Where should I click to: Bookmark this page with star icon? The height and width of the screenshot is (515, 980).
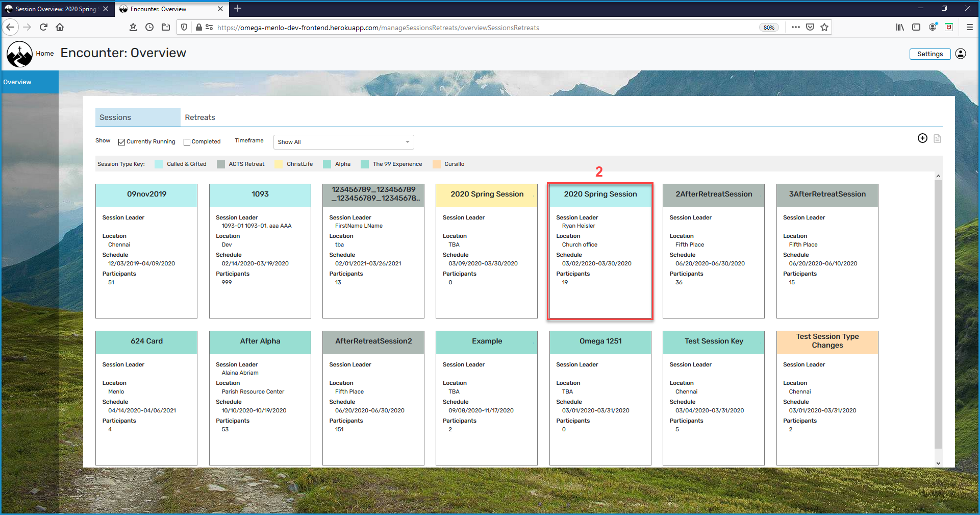click(824, 28)
